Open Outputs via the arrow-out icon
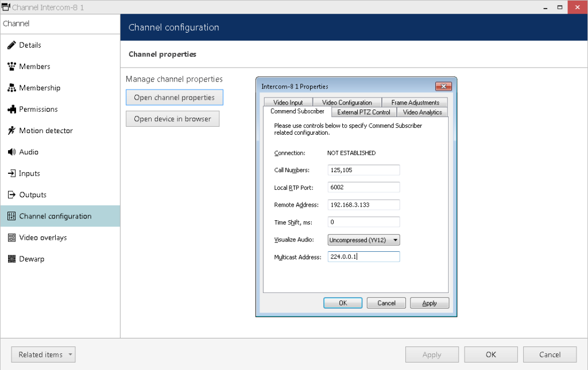The image size is (588, 370). (x=11, y=194)
